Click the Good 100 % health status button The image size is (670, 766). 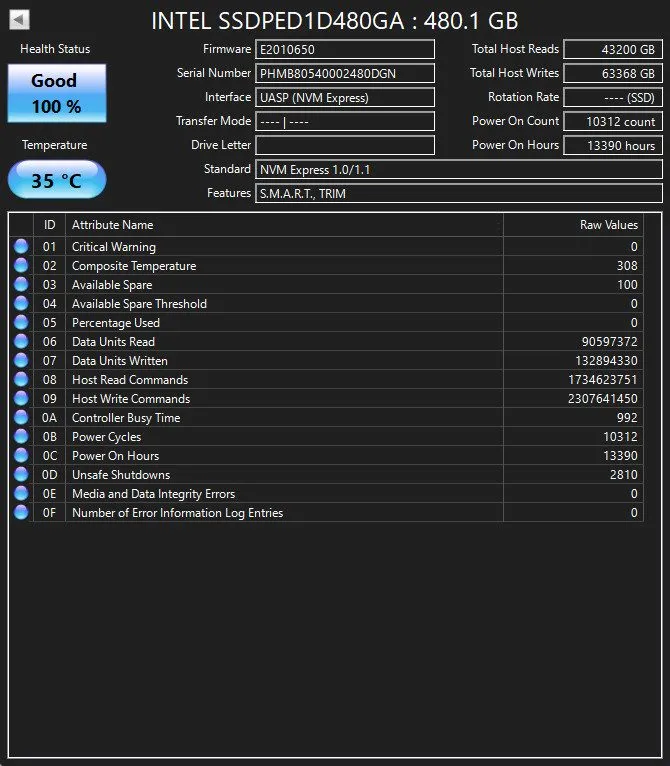click(x=57, y=93)
